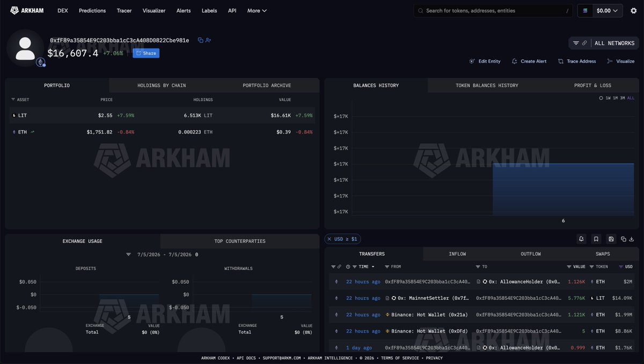This screenshot has height=364, width=644.
Task: Select the 1M chart range
Action: coord(616,98)
